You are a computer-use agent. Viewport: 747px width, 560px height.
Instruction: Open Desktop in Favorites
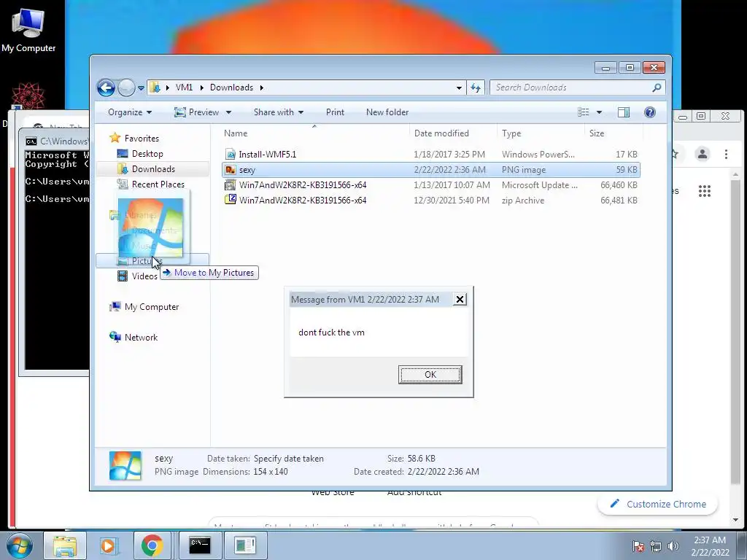point(147,154)
